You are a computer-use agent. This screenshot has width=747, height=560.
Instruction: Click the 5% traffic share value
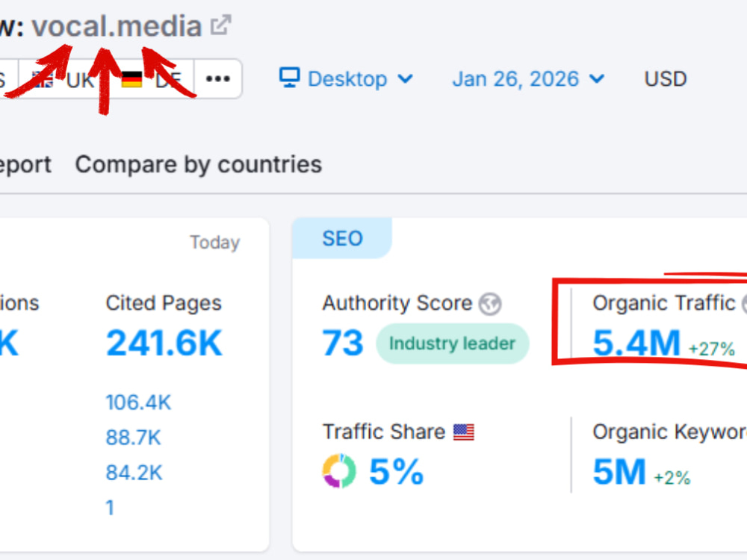[x=397, y=472]
